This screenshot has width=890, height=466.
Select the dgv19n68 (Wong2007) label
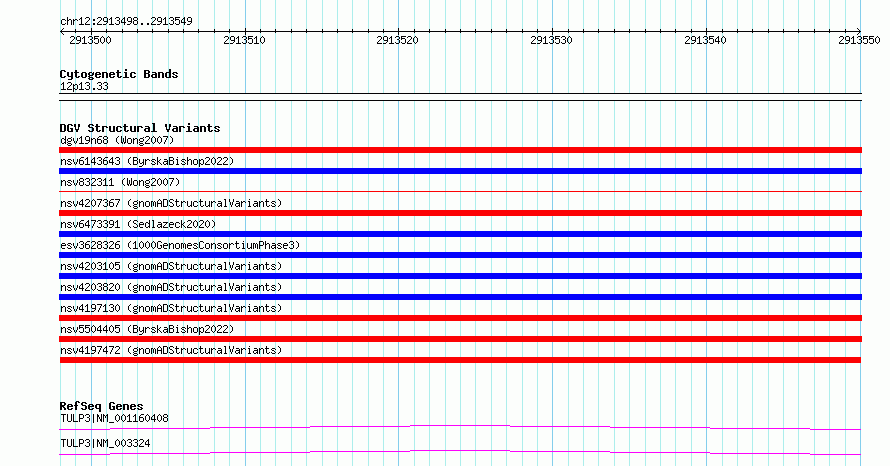coord(117,140)
